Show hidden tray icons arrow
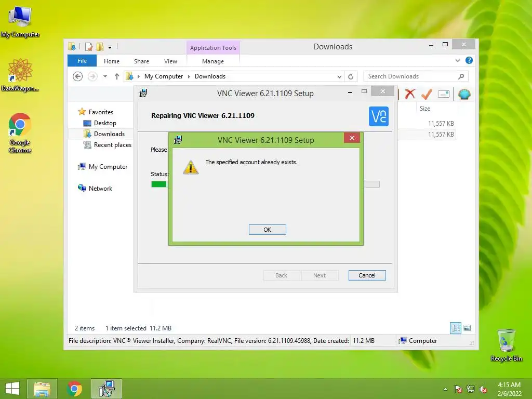The height and width of the screenshot is (399, 532). [x=445, y=389]
